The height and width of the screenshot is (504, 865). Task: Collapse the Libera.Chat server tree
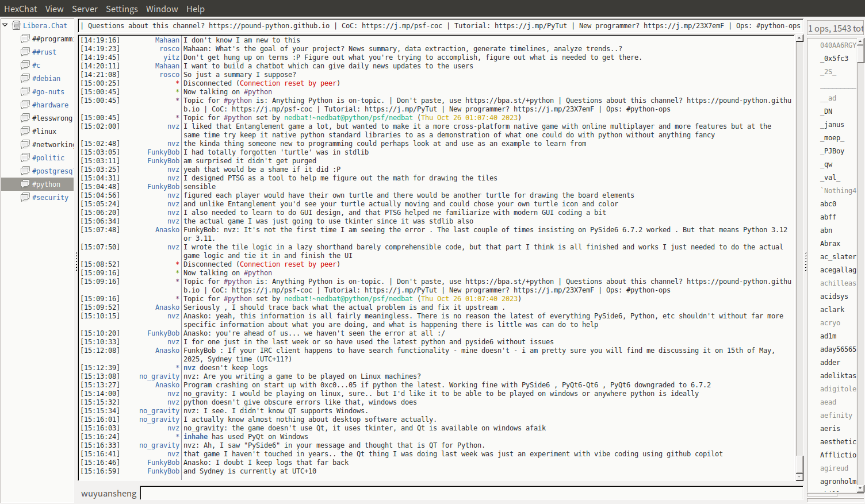[5, 25]
